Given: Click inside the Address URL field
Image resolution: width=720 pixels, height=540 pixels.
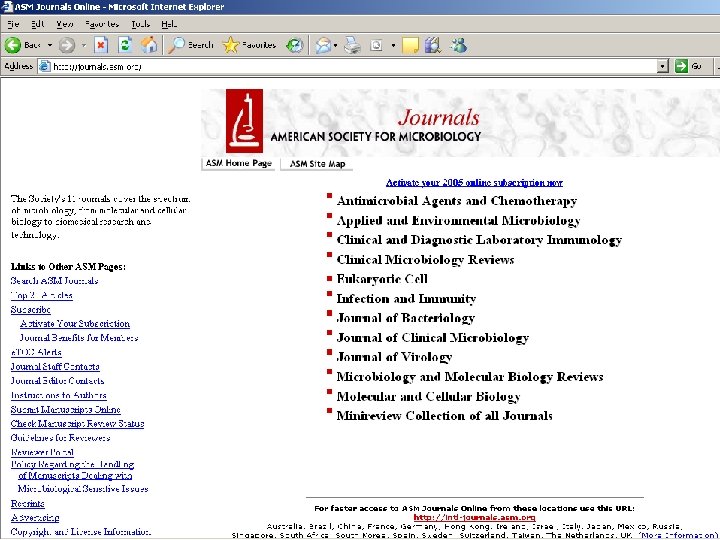Looking at the screenshot, I should point(354,66).
